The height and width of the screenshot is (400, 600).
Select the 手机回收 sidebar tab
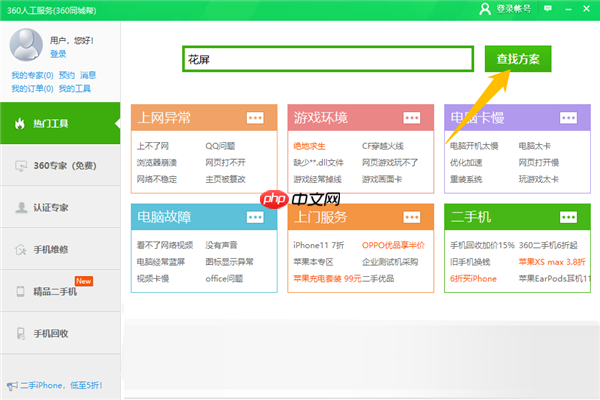coord(60,333)
